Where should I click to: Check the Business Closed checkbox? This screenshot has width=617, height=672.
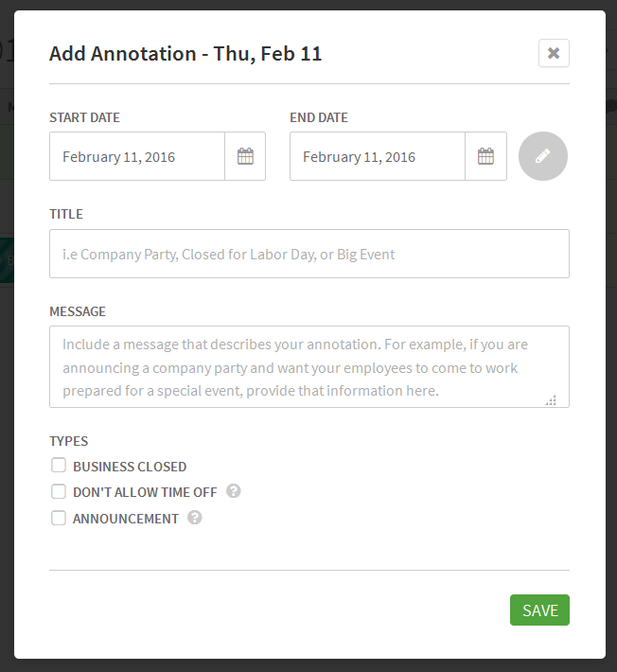59,465
